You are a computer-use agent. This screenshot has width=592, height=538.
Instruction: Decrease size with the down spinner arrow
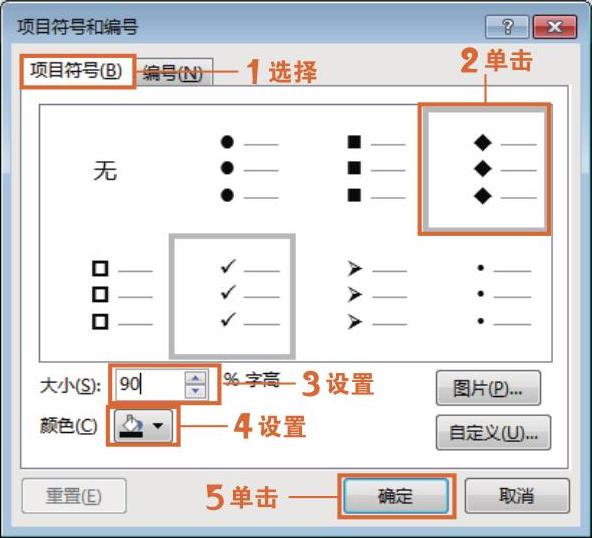(x=196, y=391)
